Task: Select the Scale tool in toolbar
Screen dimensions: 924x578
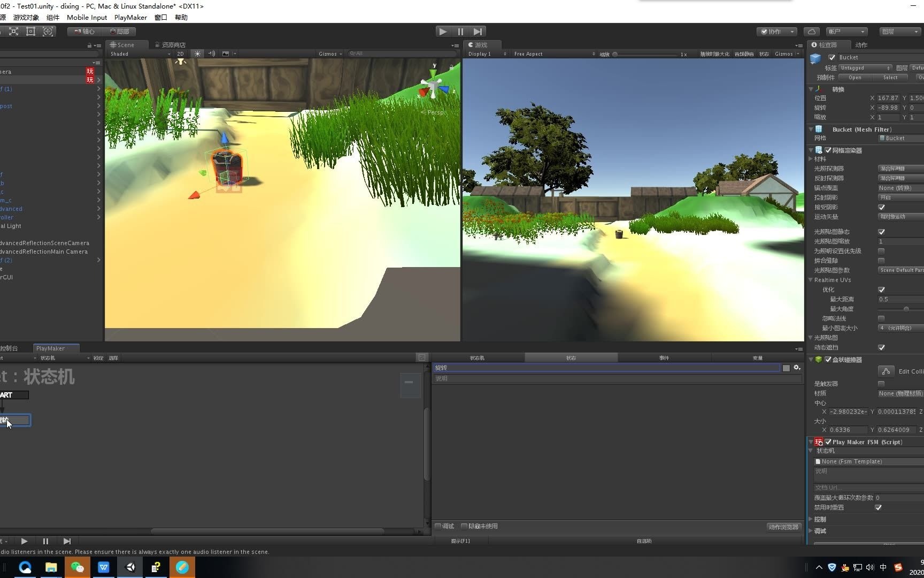Action: tap(14, 32)
